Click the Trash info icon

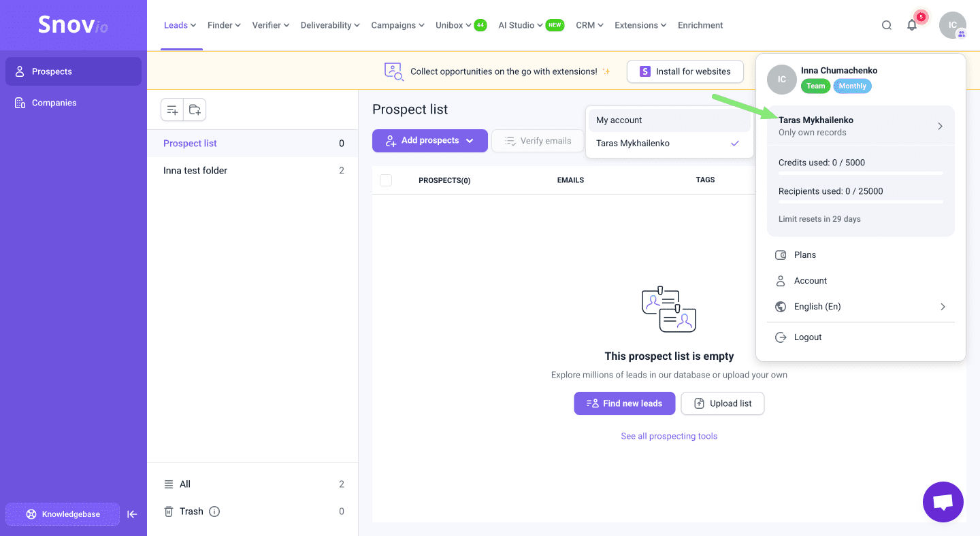pos(214,512)
